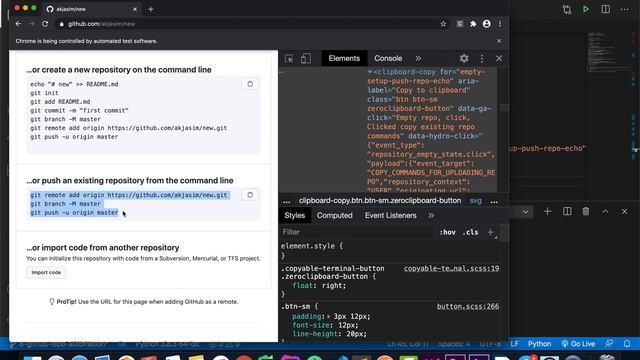
Task: Open DevTools customize three-dot menu
Action: point(482,58)
